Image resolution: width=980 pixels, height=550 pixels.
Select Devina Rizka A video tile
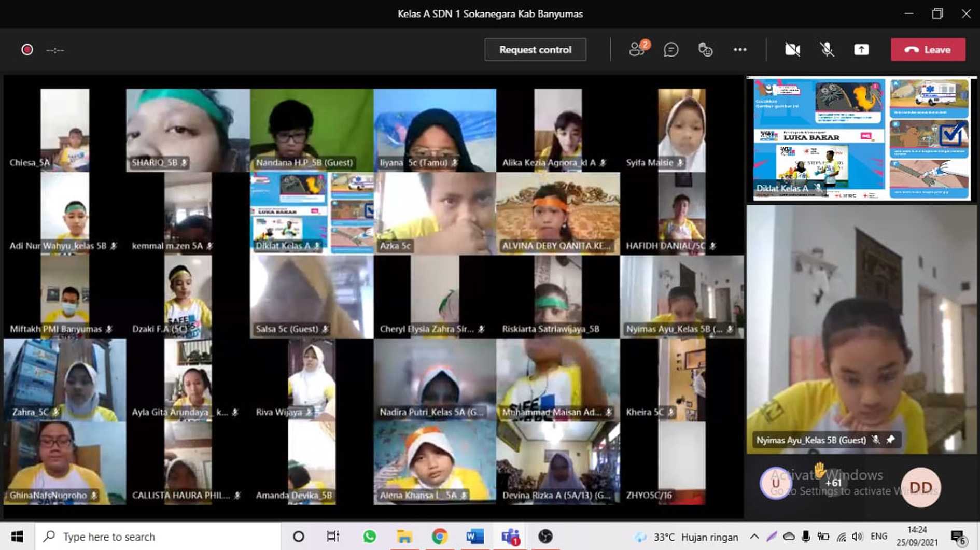point(558,463)
